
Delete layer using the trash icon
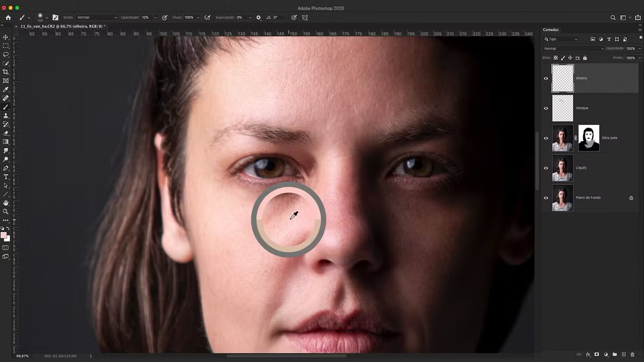[632, 354]
